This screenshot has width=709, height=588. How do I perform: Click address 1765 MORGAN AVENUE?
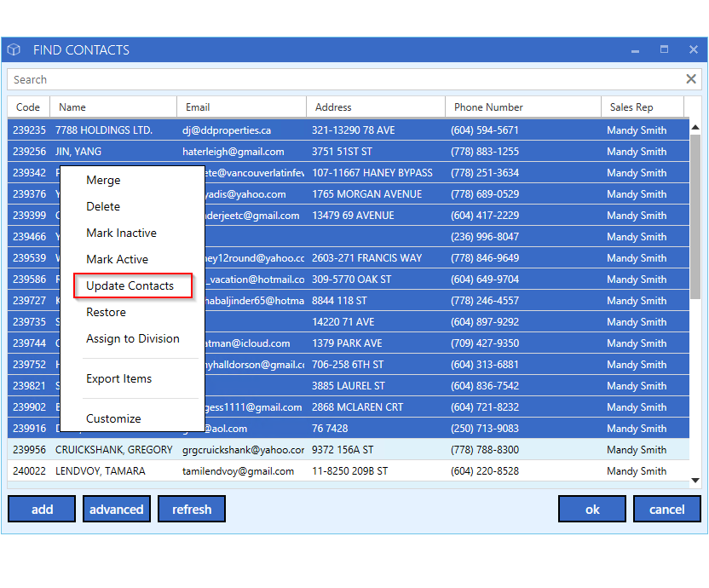click(x=366, y=194)
